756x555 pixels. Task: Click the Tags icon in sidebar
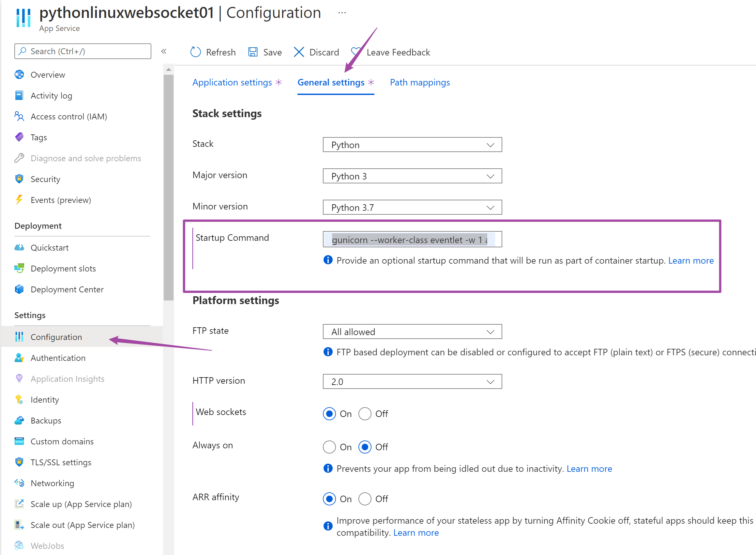tap(19, 137)
